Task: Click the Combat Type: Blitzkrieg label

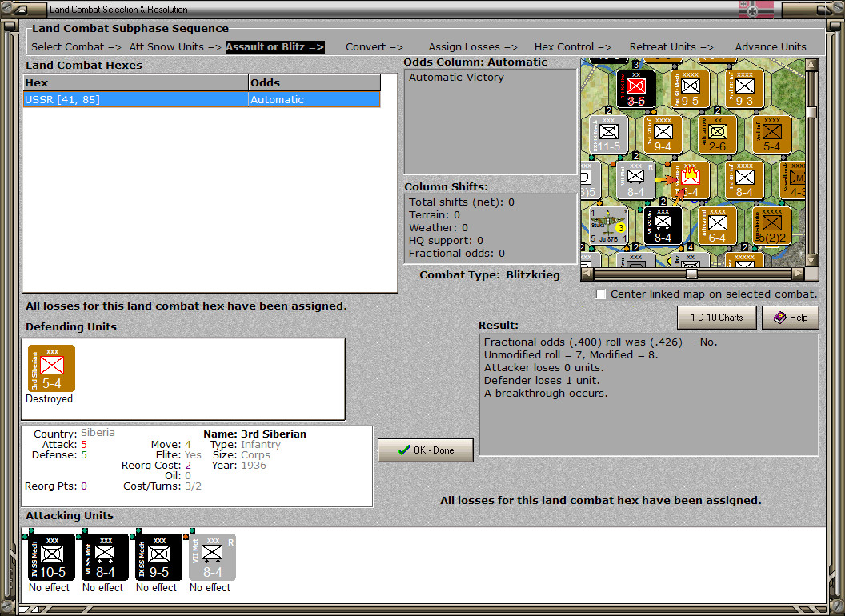Action: 490,275
